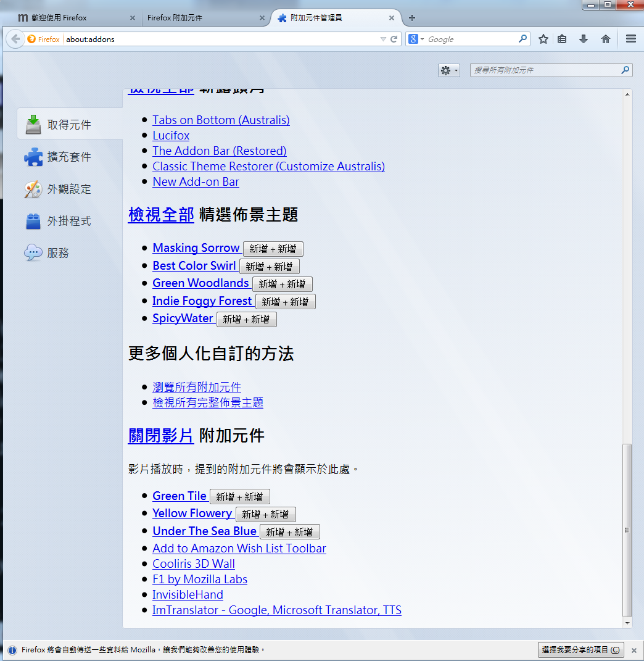644x661 pixels.
Task: Click the Google search engine icon
Action: [x=413, y=39]
